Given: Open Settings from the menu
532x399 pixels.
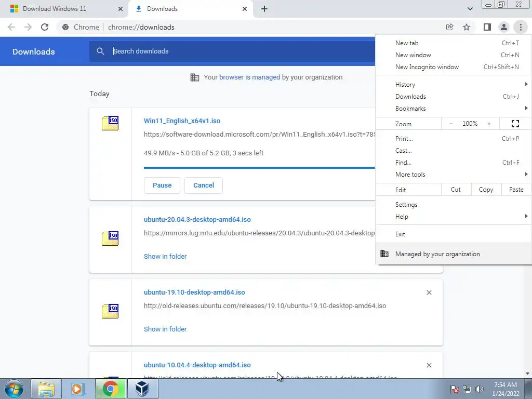Looking at the screenshot, I should click(x=454, y=205).
